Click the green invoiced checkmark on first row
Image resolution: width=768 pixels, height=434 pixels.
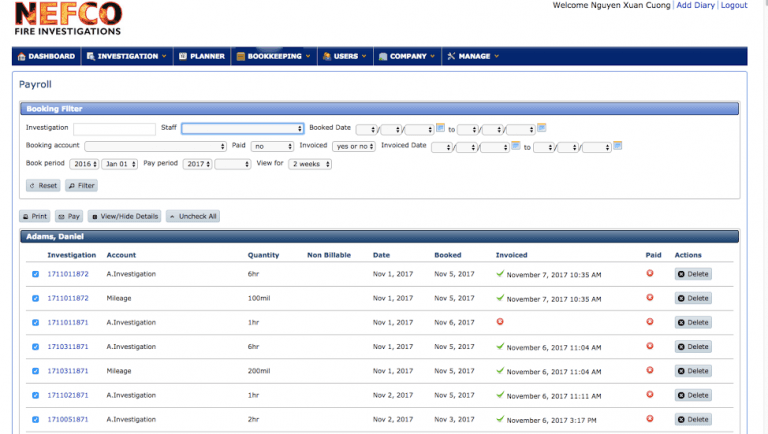pos(500,273)
